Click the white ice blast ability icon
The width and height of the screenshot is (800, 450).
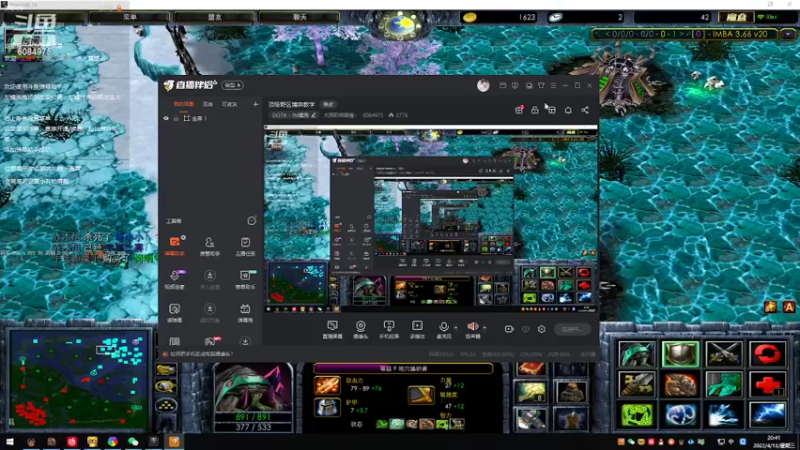[723, 415]
